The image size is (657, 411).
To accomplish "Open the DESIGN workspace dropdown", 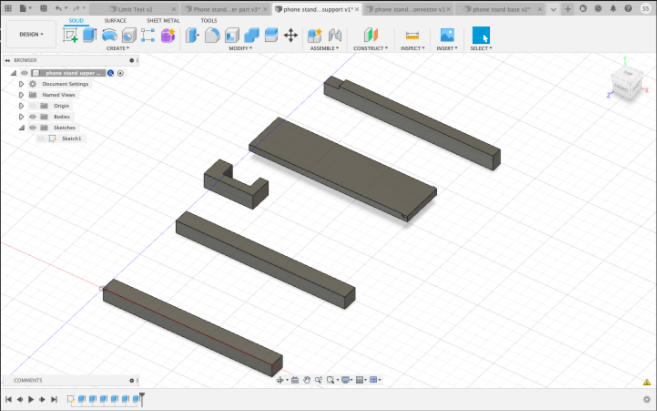I will point(31,34).
